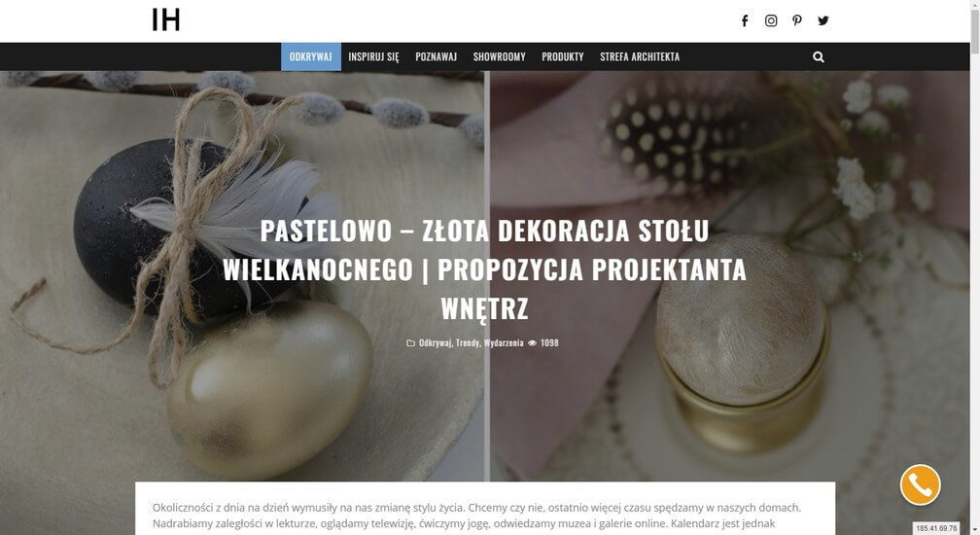Open the Instagram social icon

[x=771, y=20]
